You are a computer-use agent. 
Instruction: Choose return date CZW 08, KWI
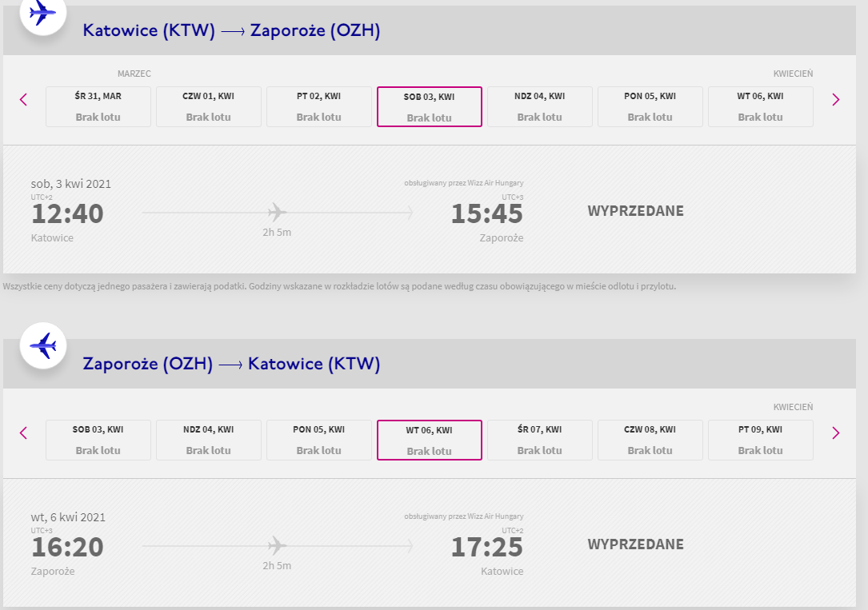(650, 441)
